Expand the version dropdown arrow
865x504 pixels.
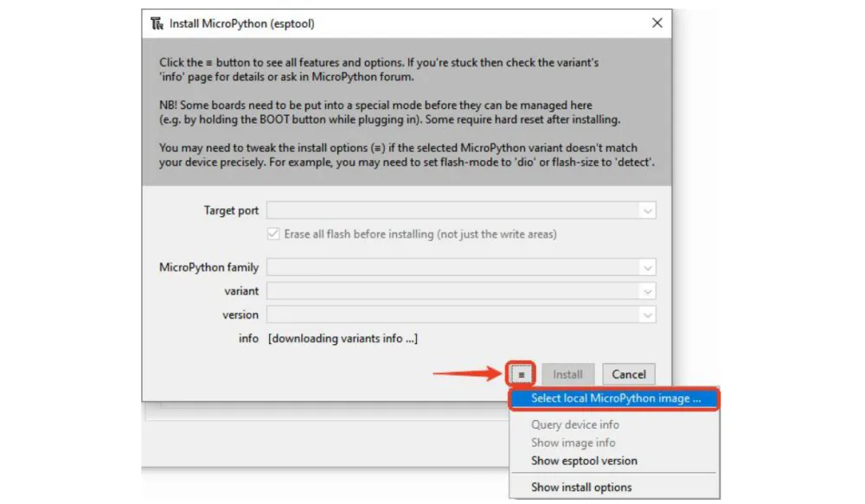pyautogui.click(x=647, y=315)
